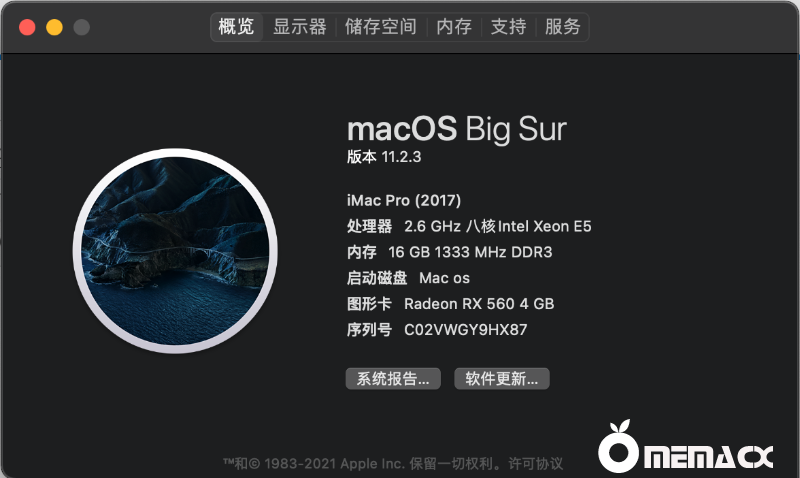The image size is (800, 478).
Task: Minimize the window with the yellow button
Action: pyautogui.click(x=55, y=27)
